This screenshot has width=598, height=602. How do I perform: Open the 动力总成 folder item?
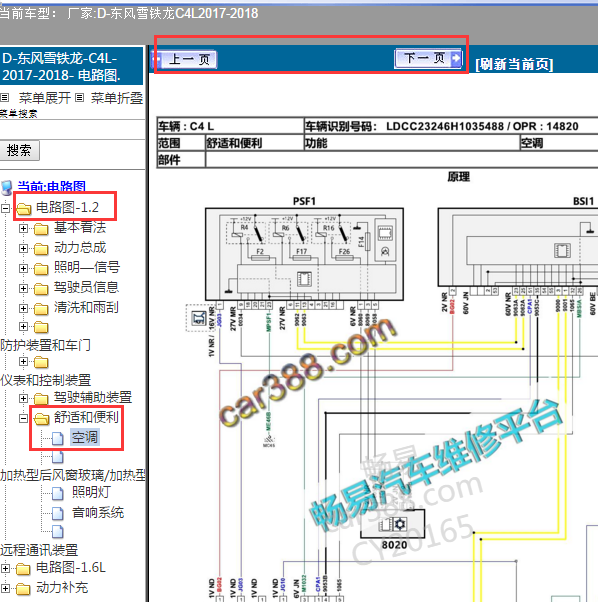[x=80, y=248]
